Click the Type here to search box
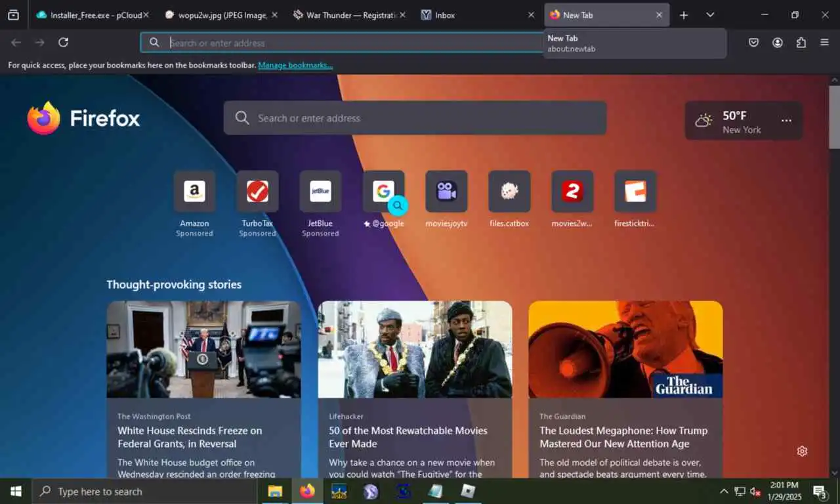 [x=144, y=491]
